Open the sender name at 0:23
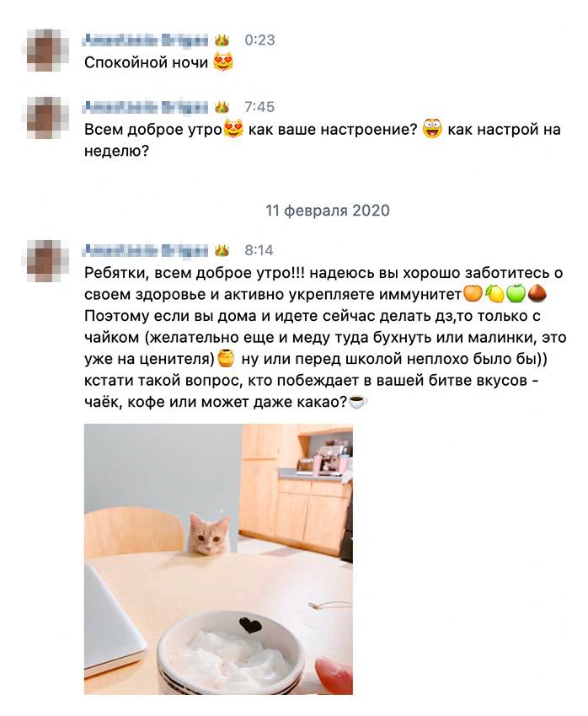 point(146,40)
